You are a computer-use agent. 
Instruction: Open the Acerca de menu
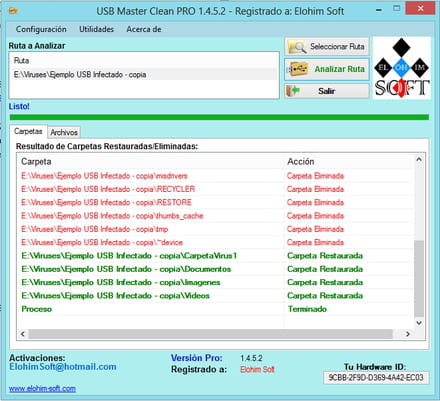pyautogui.click(x=144, y=29)
